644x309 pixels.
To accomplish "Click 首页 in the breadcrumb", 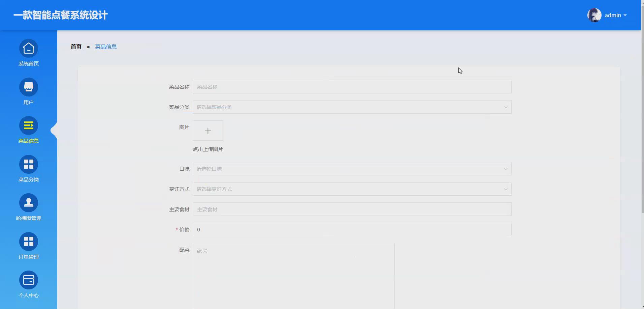I will 76,46.
